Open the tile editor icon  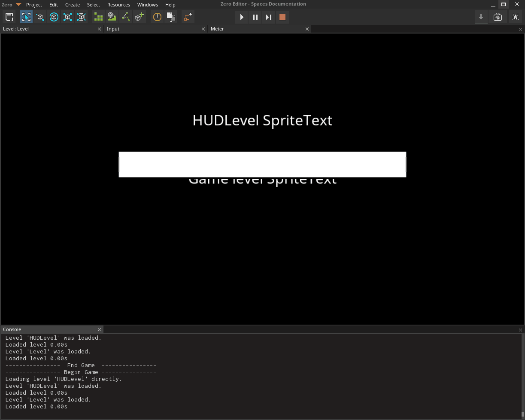tap(98, 17)
